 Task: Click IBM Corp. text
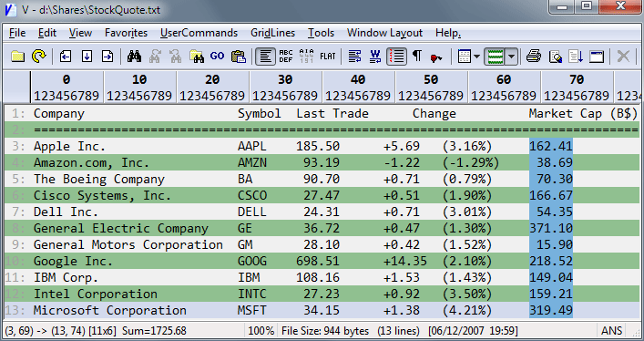pyautogui.click(x=66, y=278)
